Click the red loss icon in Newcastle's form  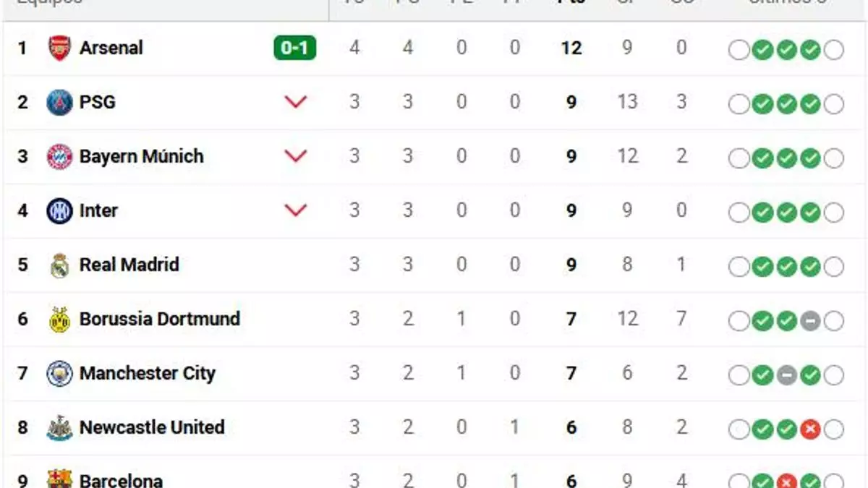[x=809, y=429]
